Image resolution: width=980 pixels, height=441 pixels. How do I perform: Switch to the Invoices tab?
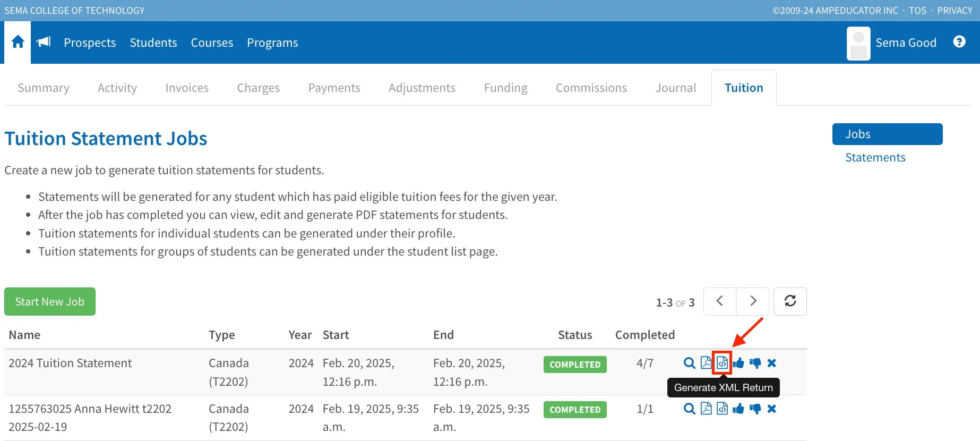coord(187,88)
